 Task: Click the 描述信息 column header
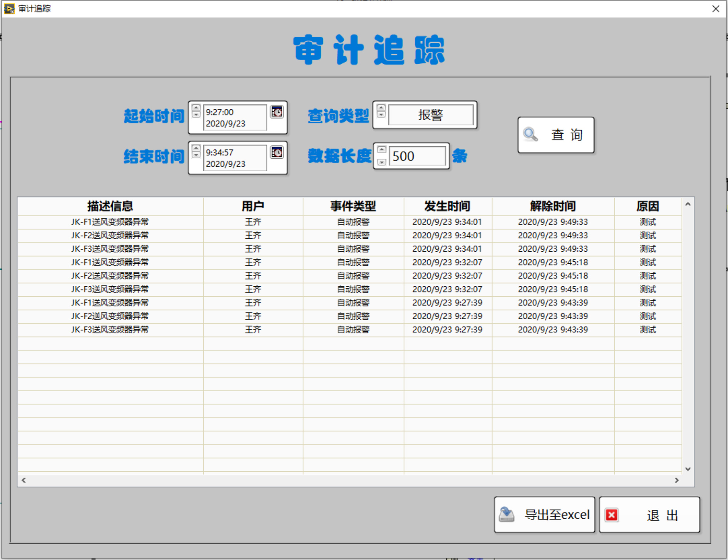pos(110,206)
